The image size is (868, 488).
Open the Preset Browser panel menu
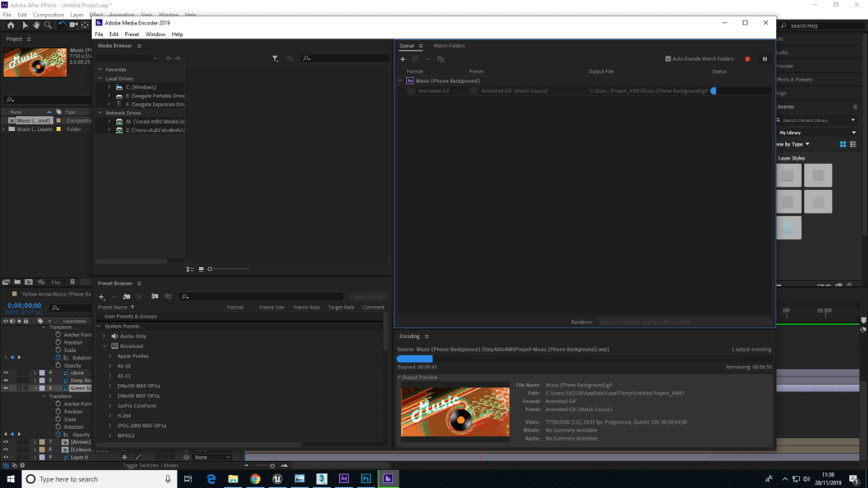coord(139,283)
